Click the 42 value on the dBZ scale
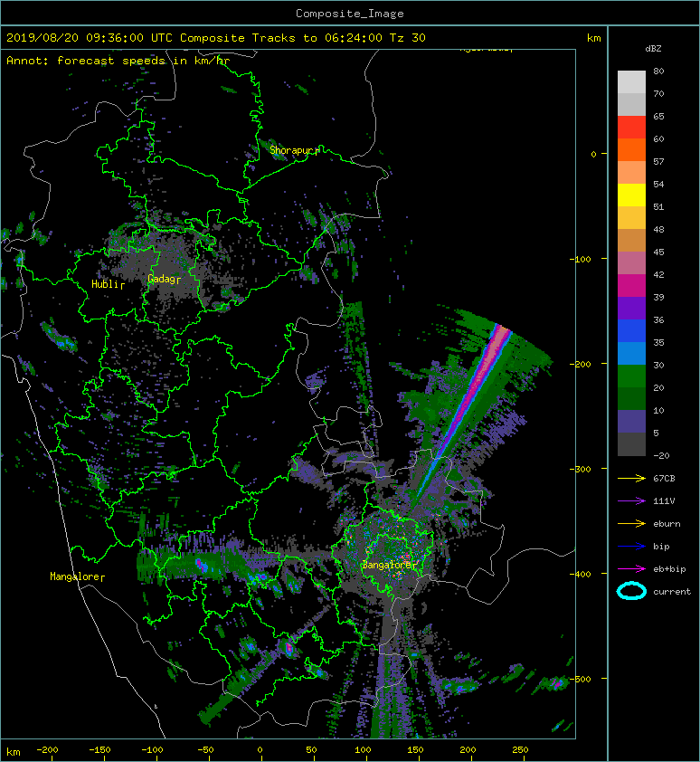 point(658,274)
